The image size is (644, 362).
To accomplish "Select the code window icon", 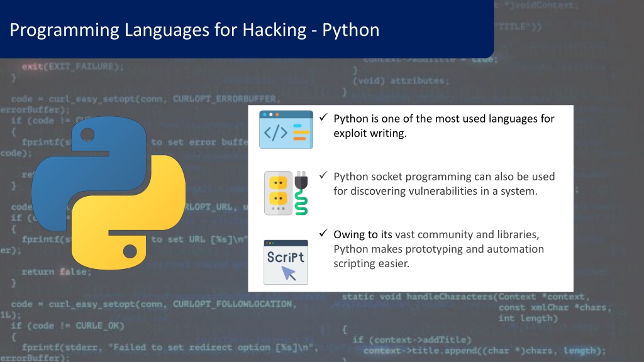I will pyautogui.click(x=286, y=129).
